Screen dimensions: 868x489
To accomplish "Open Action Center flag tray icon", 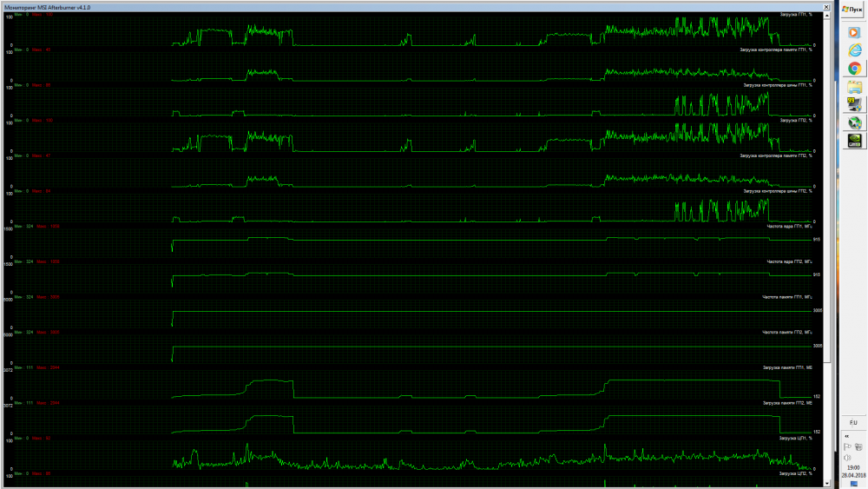I will 847,446.
